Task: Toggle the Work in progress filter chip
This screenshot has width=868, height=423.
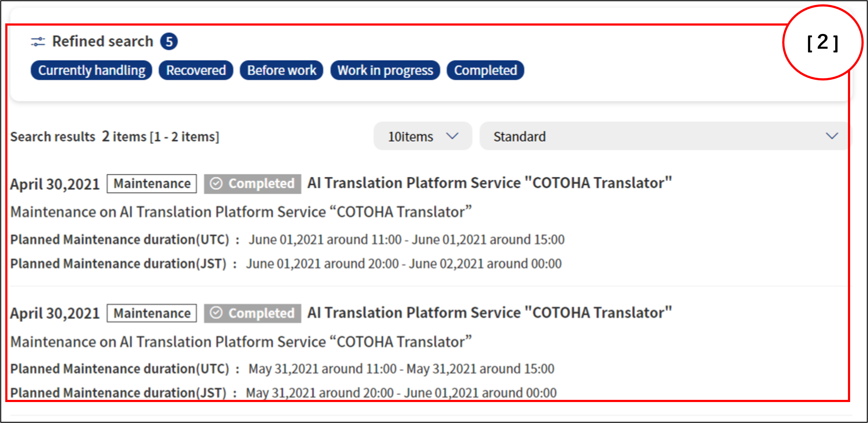Action: 385,70
